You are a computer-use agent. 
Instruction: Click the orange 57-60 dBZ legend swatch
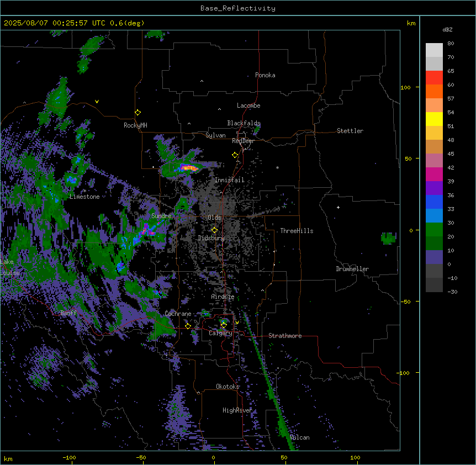pyautogui.click(x=434, y=91)
